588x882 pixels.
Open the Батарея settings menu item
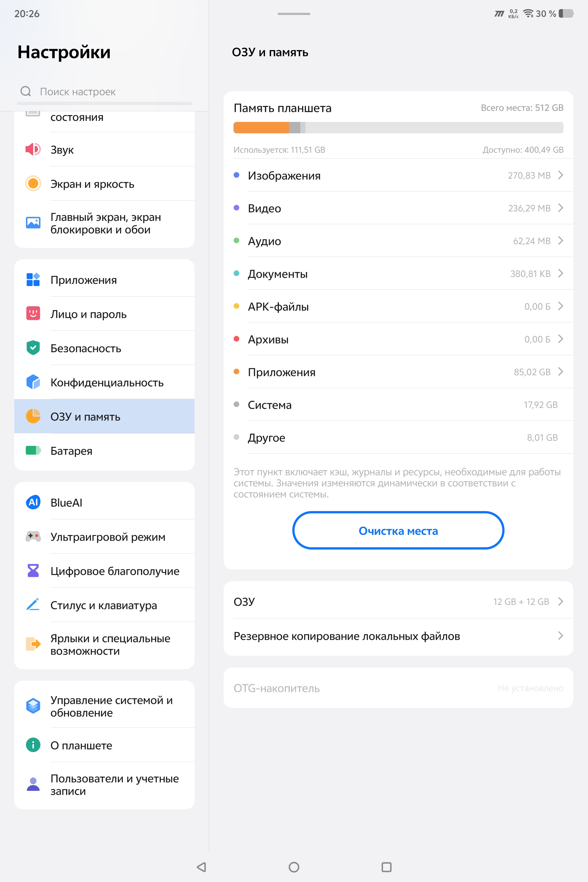tap(104, 450)
